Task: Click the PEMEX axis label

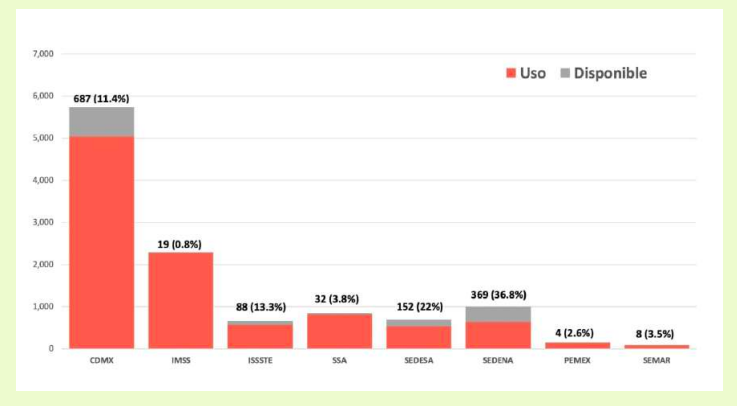Action: click(x=577, y=358)
